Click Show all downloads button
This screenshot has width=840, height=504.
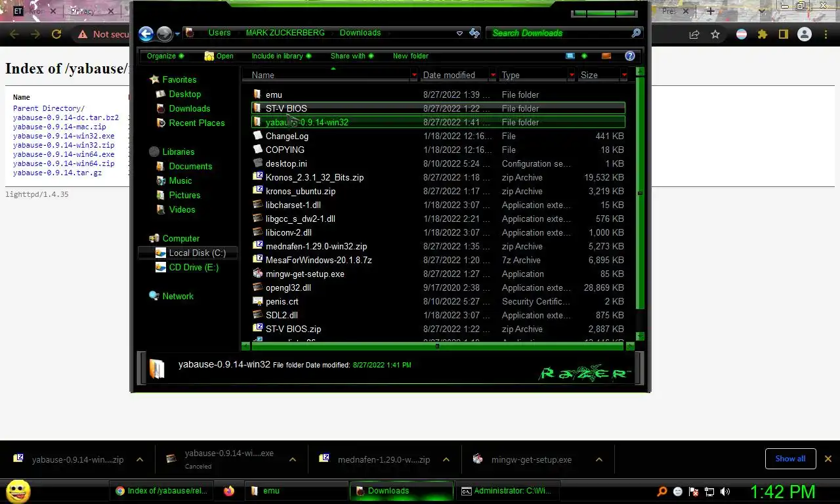(x=790, y=459)
